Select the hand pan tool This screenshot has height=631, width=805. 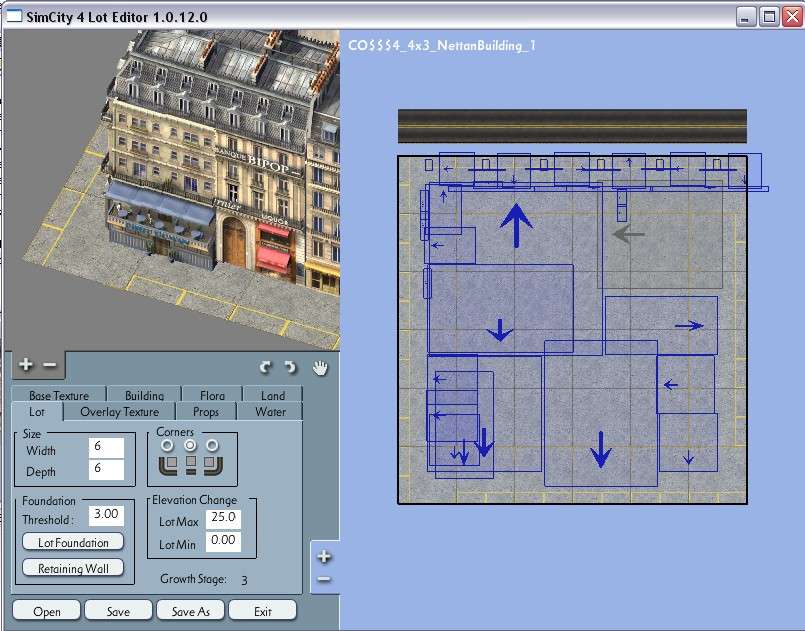pos(320,368)
